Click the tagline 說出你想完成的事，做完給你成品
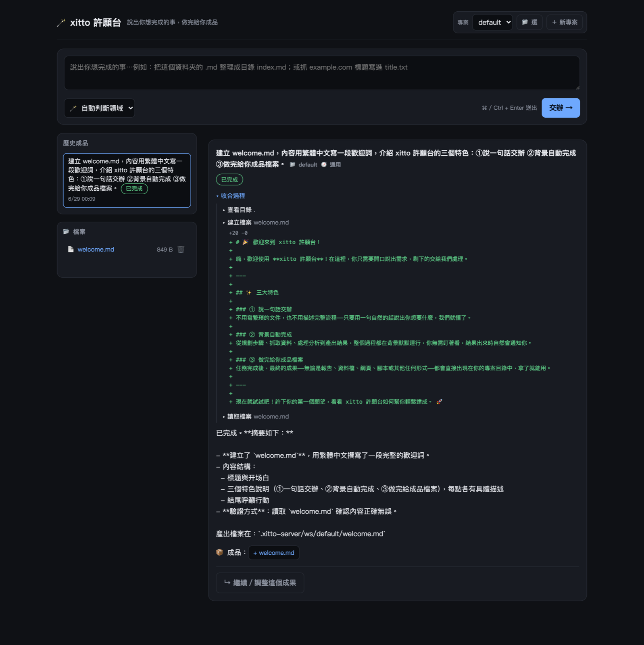Viewport: 644px width, 645px height. 172,22
